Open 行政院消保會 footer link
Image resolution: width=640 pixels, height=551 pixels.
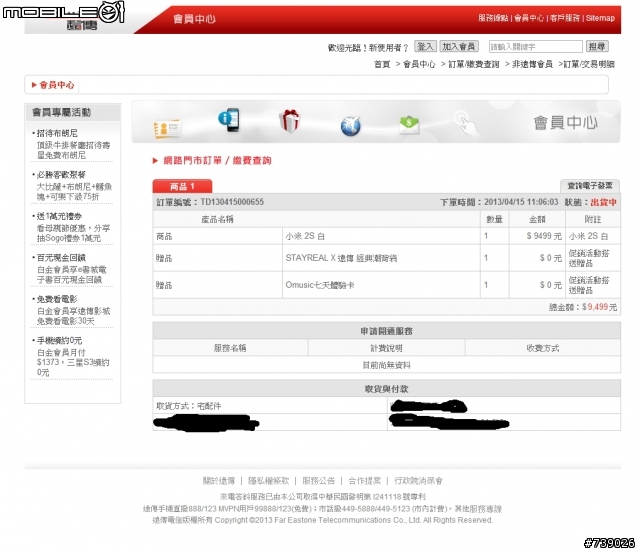coord(418,481)
